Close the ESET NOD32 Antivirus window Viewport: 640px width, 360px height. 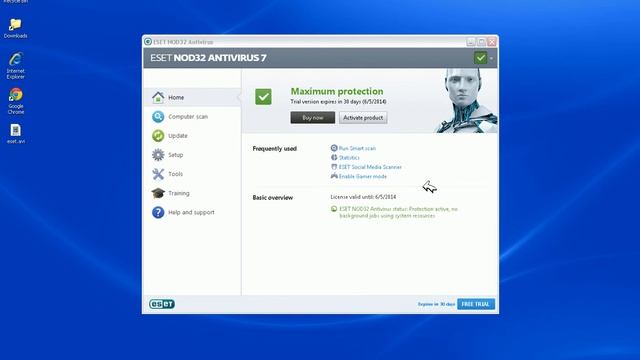[x=492, y=42]
